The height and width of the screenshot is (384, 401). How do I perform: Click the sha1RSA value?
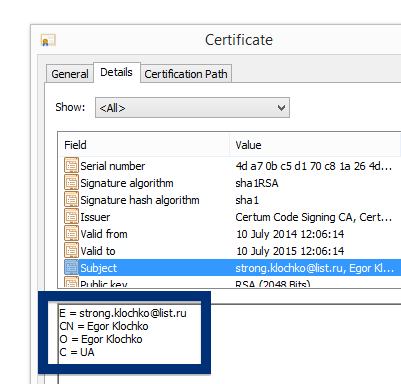[x=257, y=183]
